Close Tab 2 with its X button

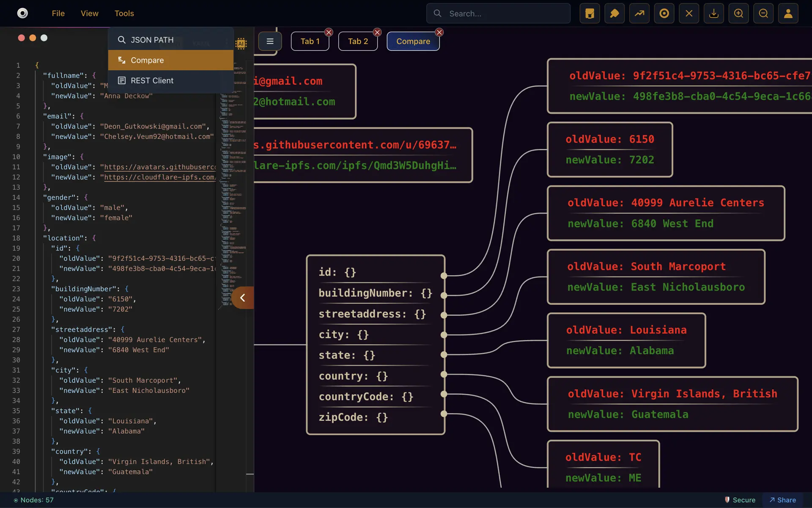click(377, 32)
